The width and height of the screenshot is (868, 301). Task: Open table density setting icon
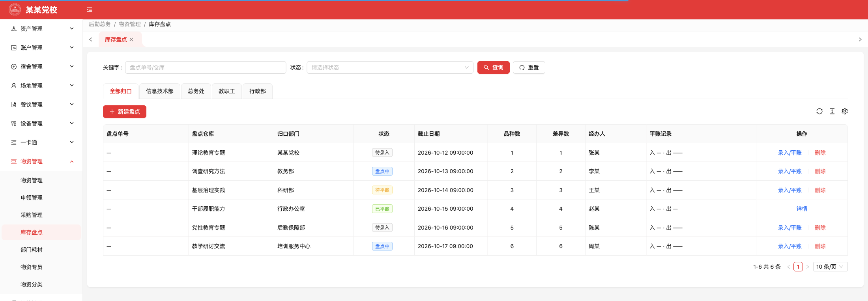[x=832, y=111]
